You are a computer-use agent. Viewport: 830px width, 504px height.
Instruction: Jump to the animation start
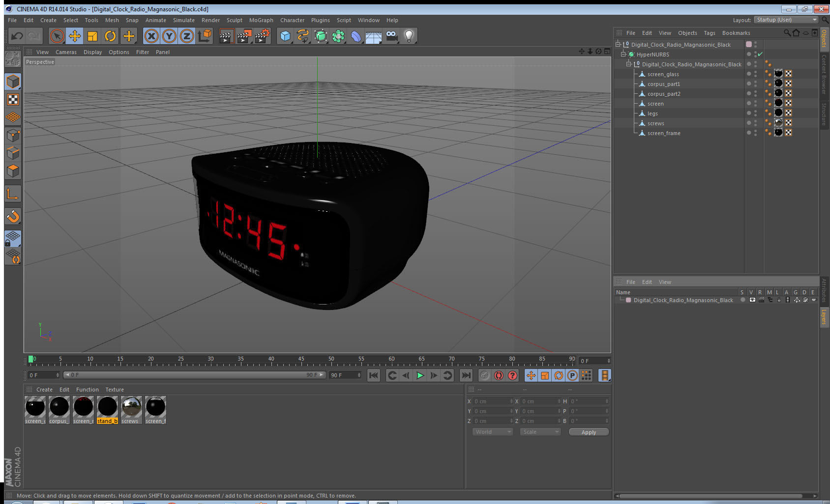pos(374,375)
